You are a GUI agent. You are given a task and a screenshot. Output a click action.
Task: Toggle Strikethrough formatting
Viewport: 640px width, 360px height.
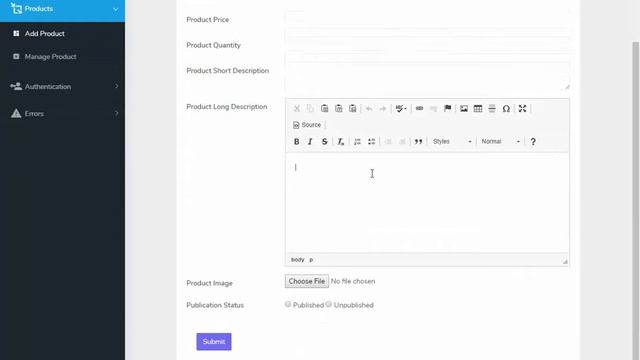(324, 142)
